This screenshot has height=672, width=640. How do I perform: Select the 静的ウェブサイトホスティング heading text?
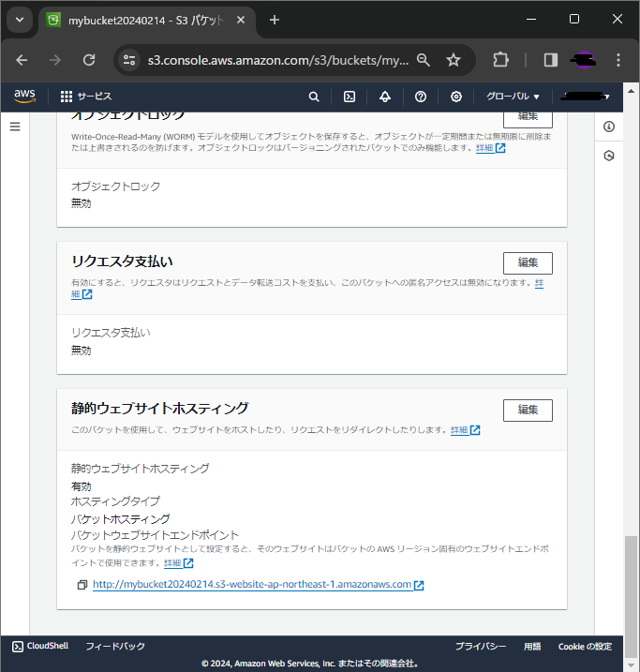tap(160, 408)
